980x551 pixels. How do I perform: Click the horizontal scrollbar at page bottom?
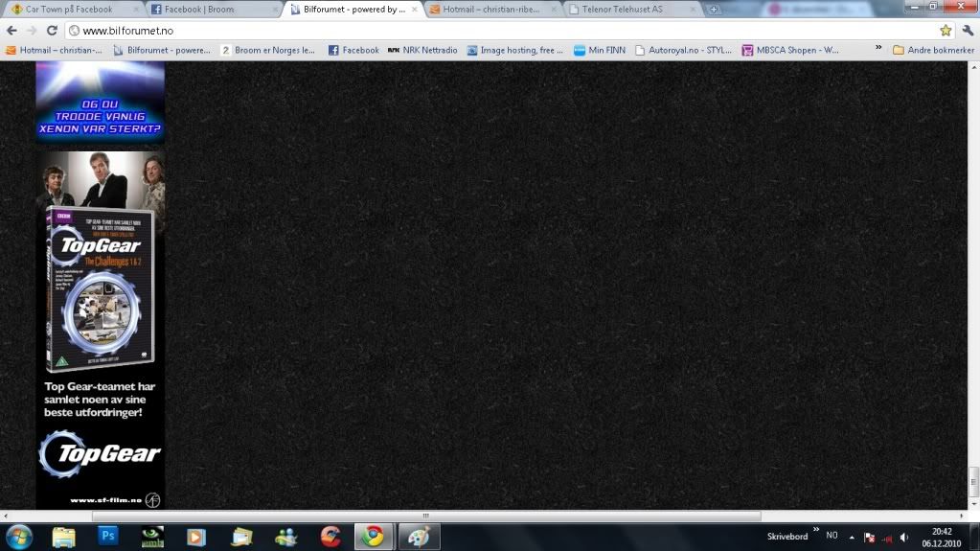tap(479, 516)
